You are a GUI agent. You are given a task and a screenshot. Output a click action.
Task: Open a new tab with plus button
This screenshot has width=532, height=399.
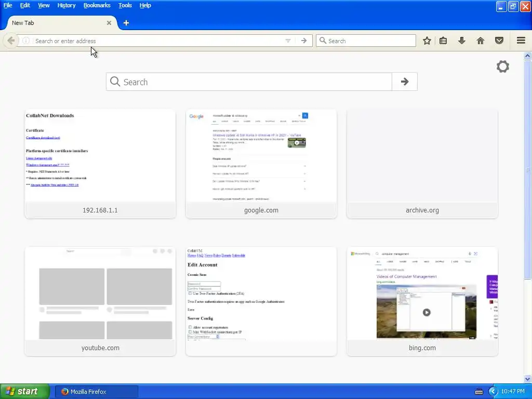[x=126, y=23]
